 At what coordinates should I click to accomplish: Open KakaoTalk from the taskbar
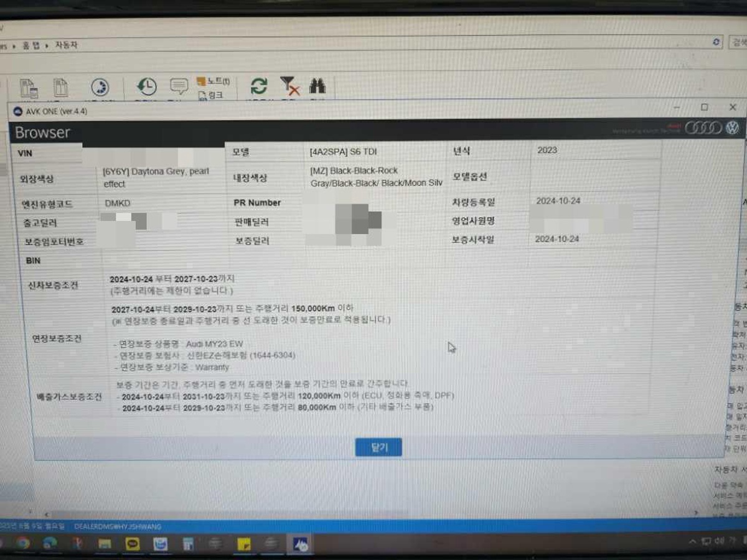tap(132, 544)
